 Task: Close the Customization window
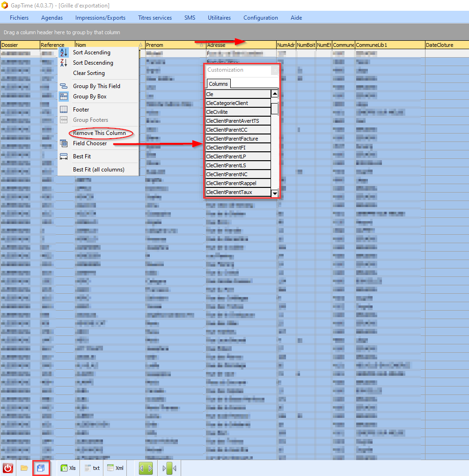[275, 70]
